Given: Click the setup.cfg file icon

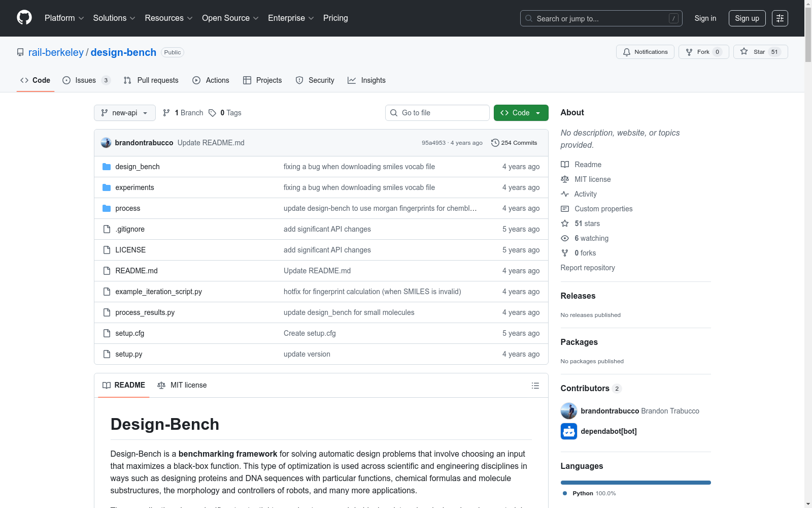Looking at the screenshot, I should tap(107, 333).
